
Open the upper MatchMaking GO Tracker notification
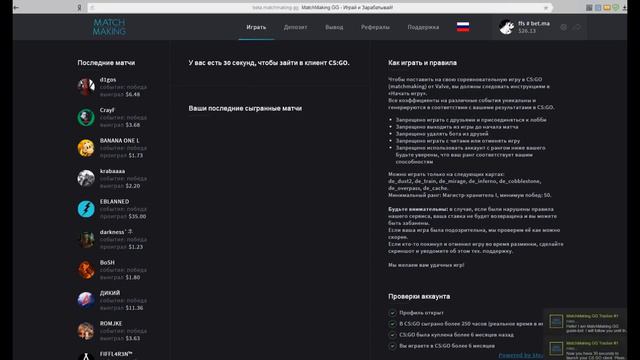coord(585,322)
